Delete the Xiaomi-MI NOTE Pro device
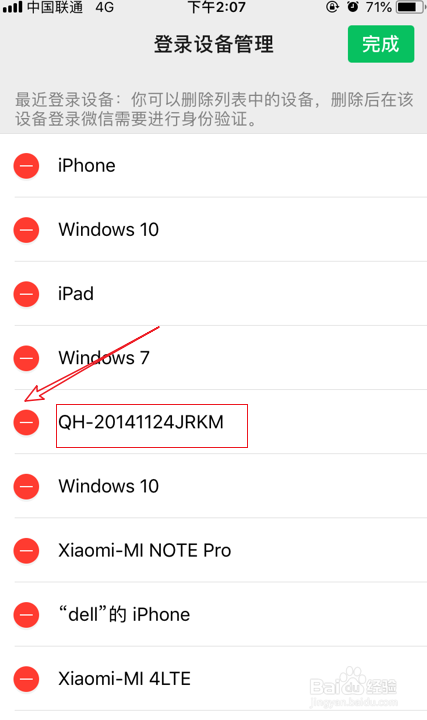This screenshot has width=427, height=720. click(x=26, y=551)
